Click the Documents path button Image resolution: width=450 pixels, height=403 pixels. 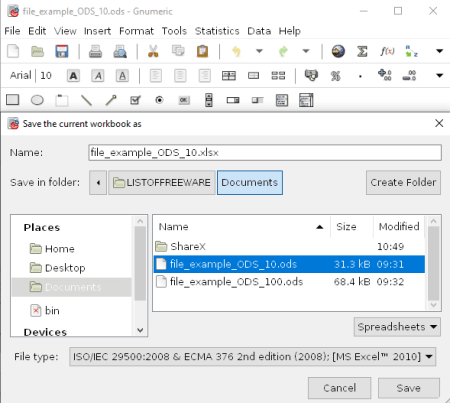250,183
